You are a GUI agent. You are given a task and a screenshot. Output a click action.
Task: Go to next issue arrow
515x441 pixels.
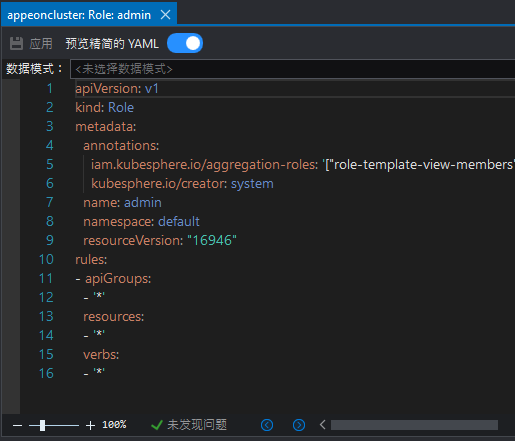pyautogui.click(x=299, y=425)
